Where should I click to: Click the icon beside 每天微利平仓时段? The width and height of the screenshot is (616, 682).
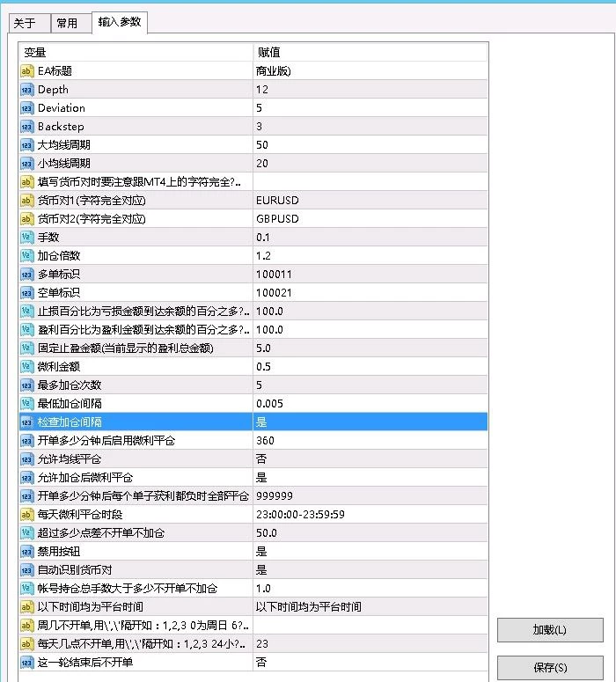tap(26, 514)
